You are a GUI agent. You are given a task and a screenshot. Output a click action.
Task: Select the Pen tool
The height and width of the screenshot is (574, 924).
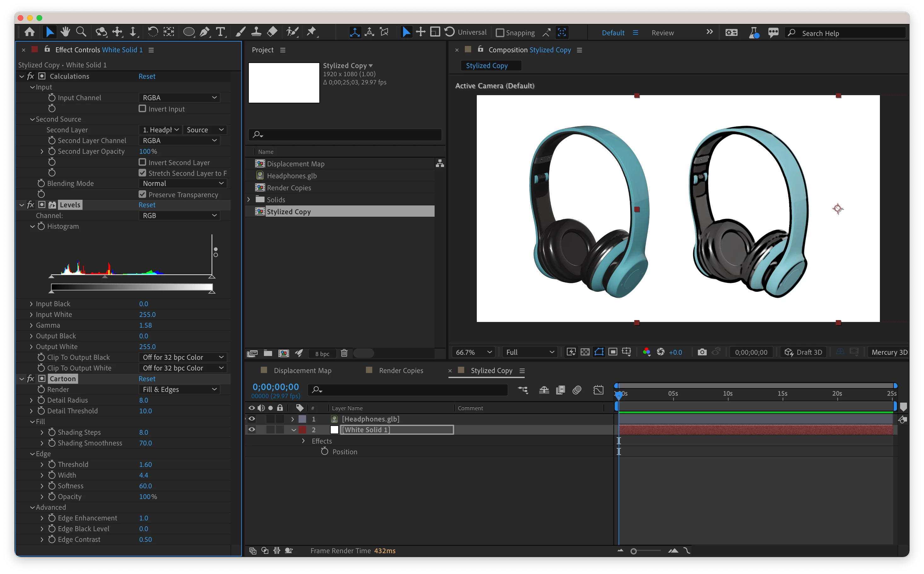204,32
